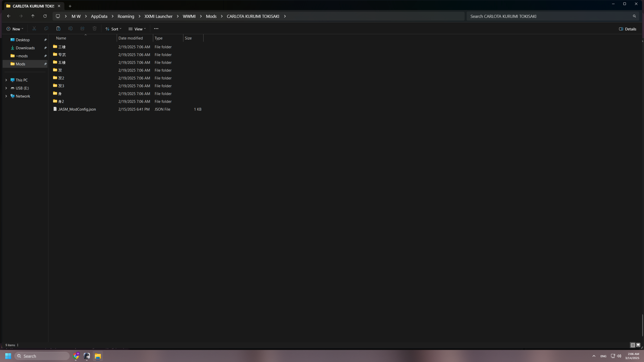Image resolution: width=644 pixels, height=362 pixels.
Task: Click the Forward navigation arrow
Action: tap(21, 16)
